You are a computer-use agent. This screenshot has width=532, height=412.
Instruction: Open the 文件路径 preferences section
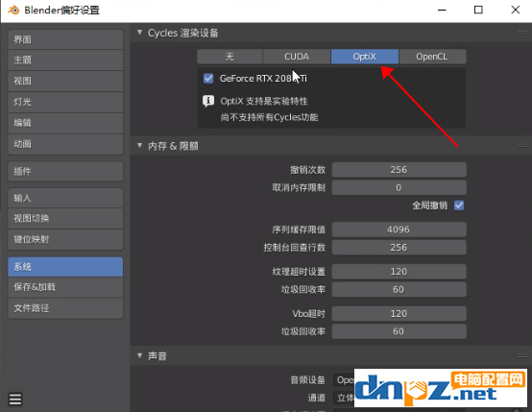click(65, 308)
